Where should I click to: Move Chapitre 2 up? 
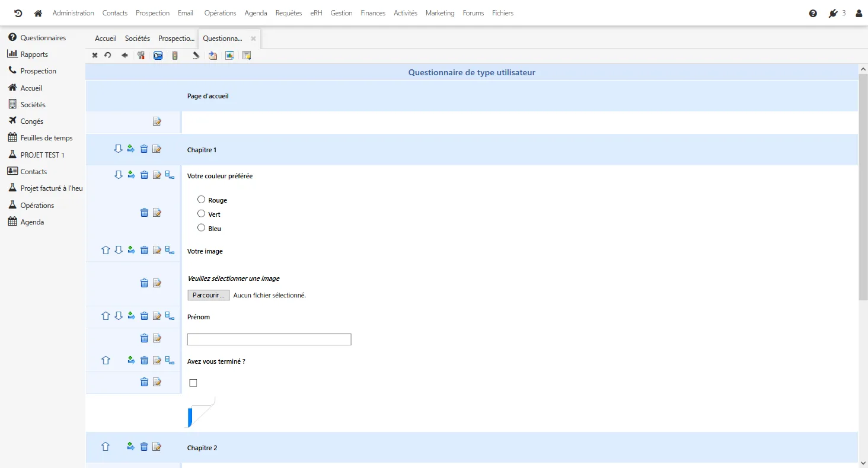[106, 447]
